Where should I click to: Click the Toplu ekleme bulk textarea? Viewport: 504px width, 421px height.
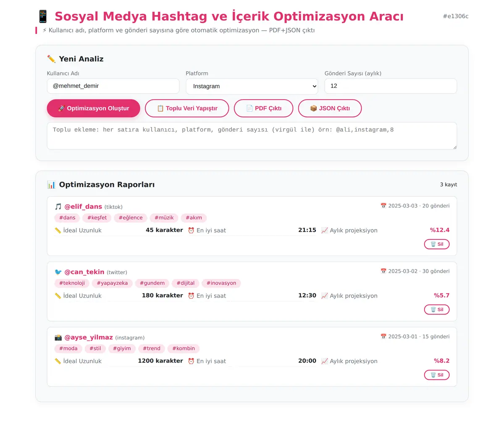tap(252, 136)
